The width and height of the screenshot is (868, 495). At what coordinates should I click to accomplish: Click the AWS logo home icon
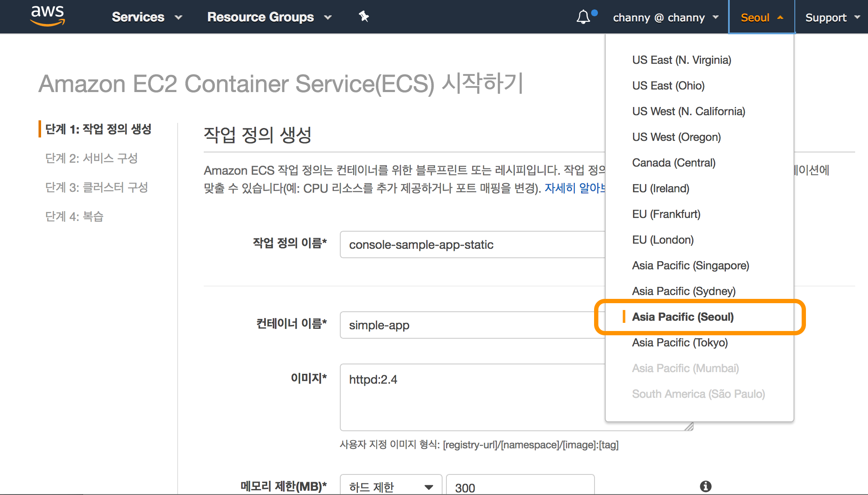click(48, 16)
